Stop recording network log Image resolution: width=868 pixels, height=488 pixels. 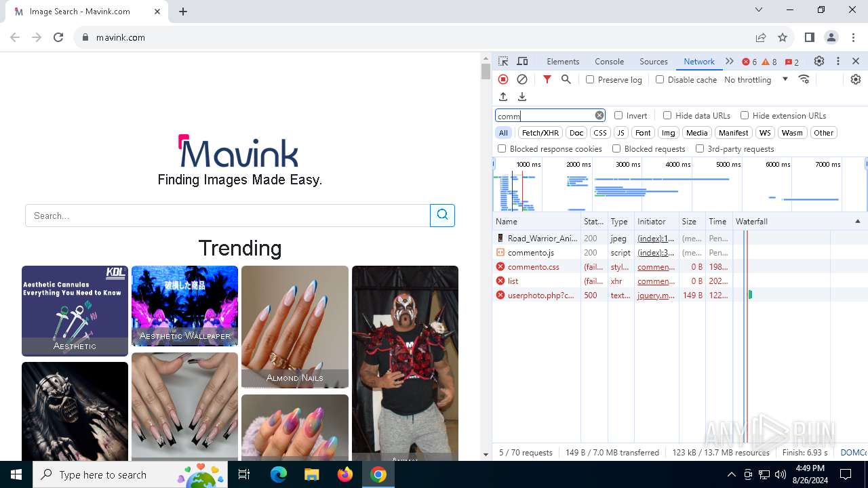[x=503, y=79]
